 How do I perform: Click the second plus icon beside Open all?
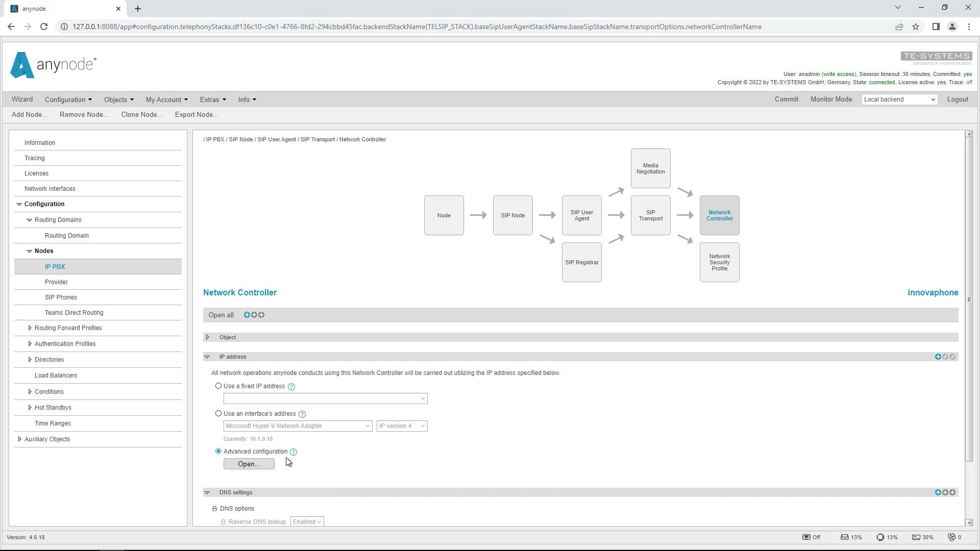[x=254, y=315]
